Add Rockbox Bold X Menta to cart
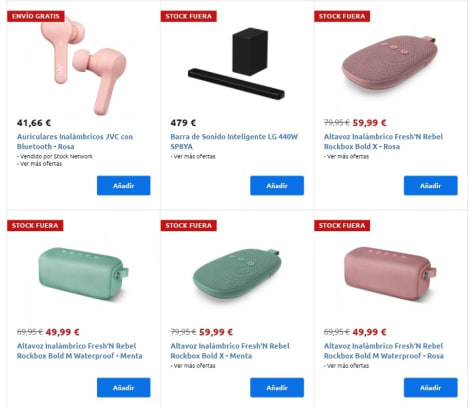This screenshot has height=408, width=475. (277, 388)
